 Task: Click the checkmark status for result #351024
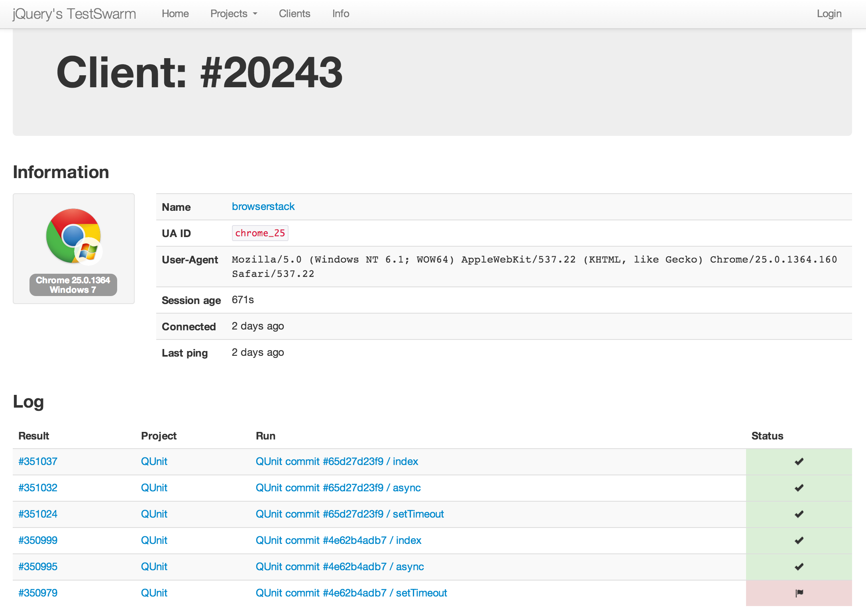pyautogui.click(x=799, y=514)
